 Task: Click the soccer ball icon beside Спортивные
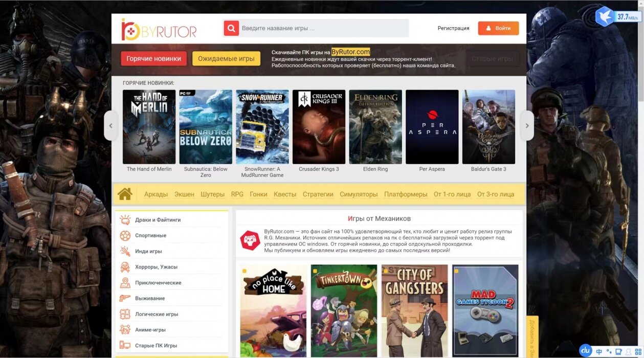point(125,236)
